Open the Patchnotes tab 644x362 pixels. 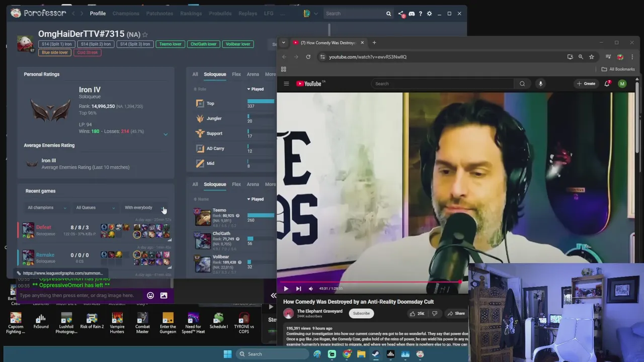(x=159, y=14)
